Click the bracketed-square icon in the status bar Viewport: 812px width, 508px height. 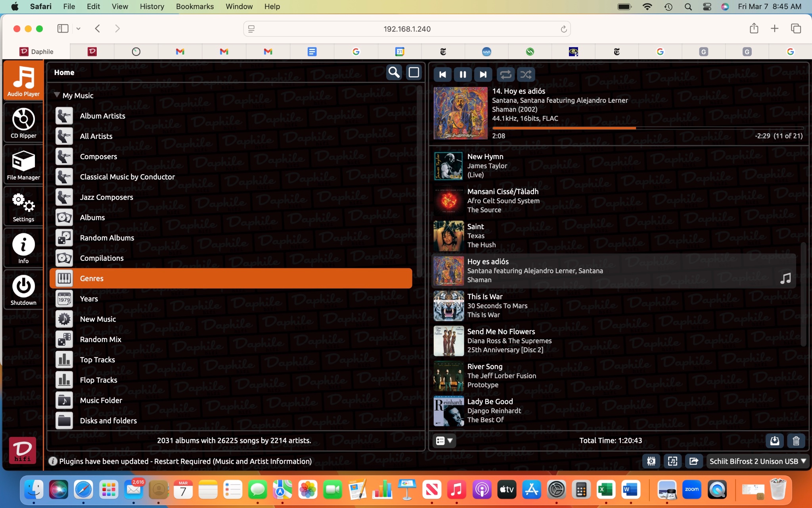672,461
